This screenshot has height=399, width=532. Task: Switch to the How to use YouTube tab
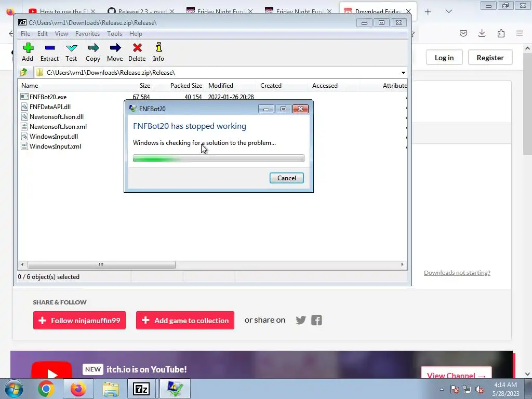click(61, 11)
